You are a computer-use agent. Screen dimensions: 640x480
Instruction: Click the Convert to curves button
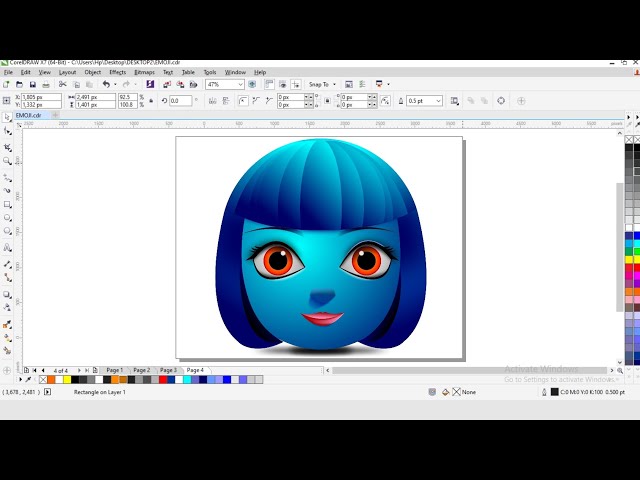[x=501, y=101]
